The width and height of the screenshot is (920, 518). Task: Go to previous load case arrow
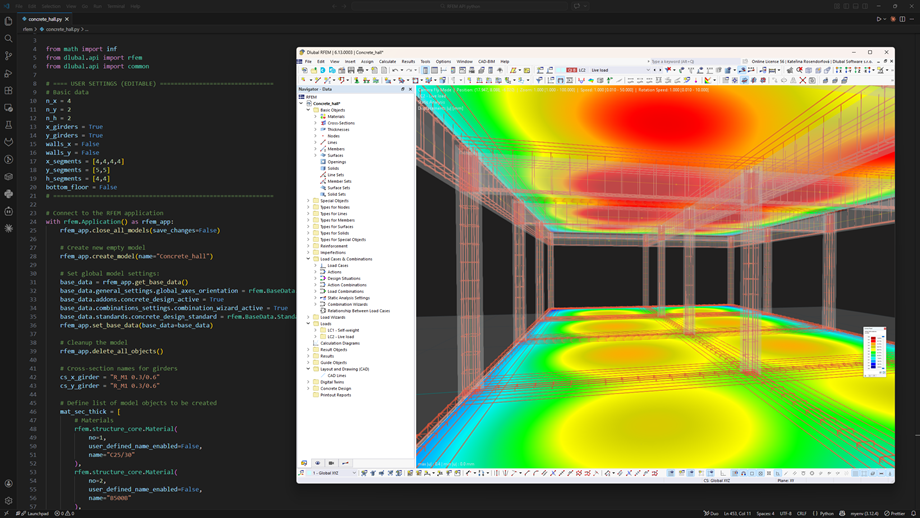pos(655,70)
